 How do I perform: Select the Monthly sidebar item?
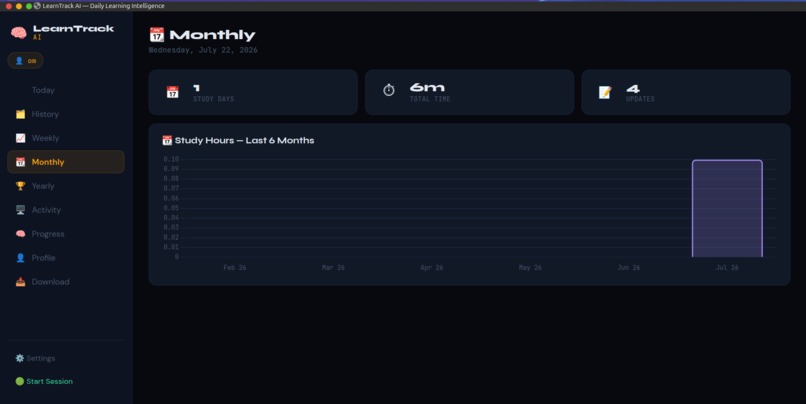click(66, 162)
